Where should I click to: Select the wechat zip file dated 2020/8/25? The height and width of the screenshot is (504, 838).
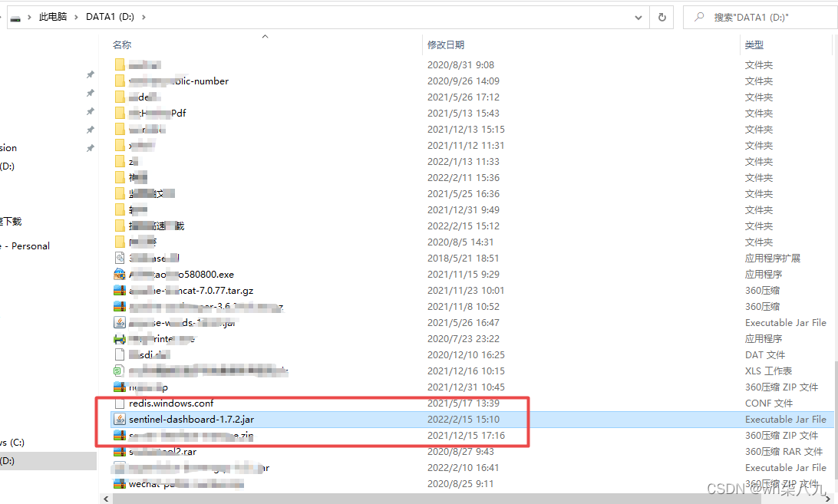coord(186,484)
